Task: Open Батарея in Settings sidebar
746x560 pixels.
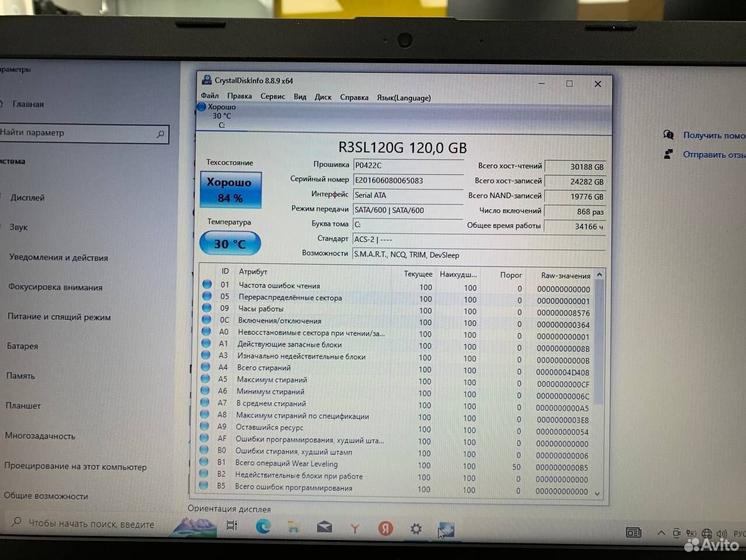Action: click(x=22, y=346)
